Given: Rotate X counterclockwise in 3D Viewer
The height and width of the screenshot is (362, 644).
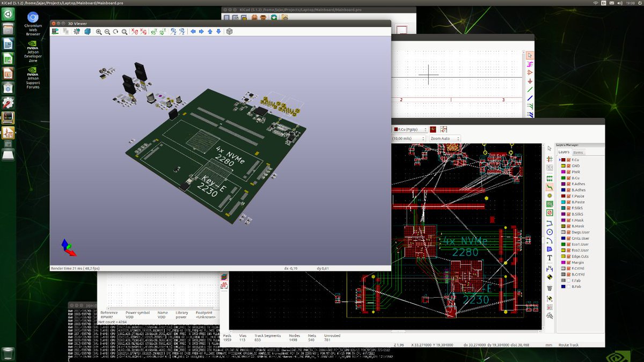Looking at the screenshot, I should pyautogui.click(x=144, y=32).
